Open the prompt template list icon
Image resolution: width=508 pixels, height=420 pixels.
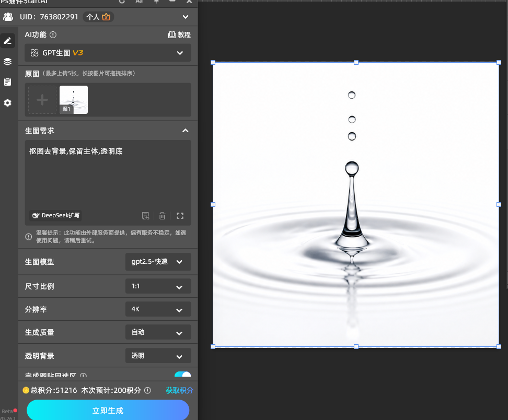coord(146,216)
